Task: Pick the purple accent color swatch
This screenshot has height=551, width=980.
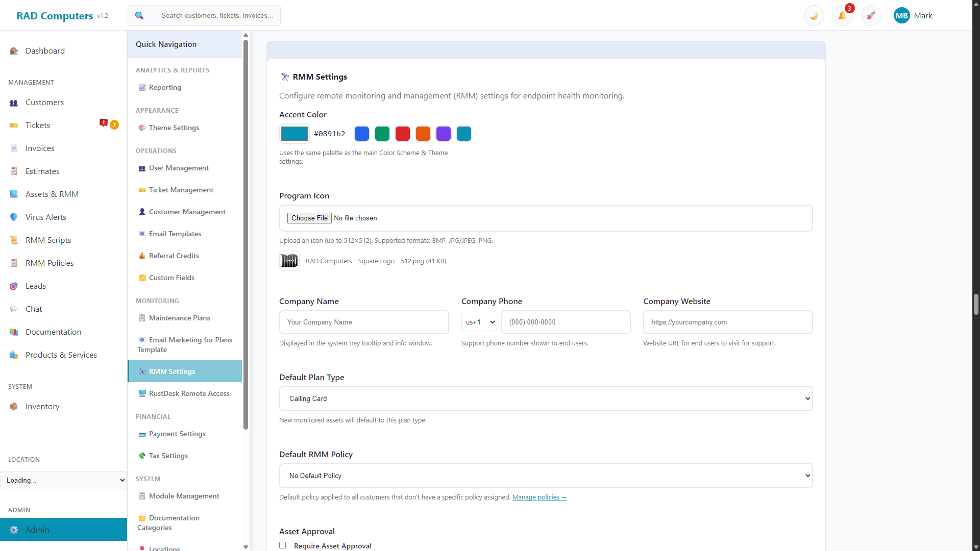Action: pos(444,134)
